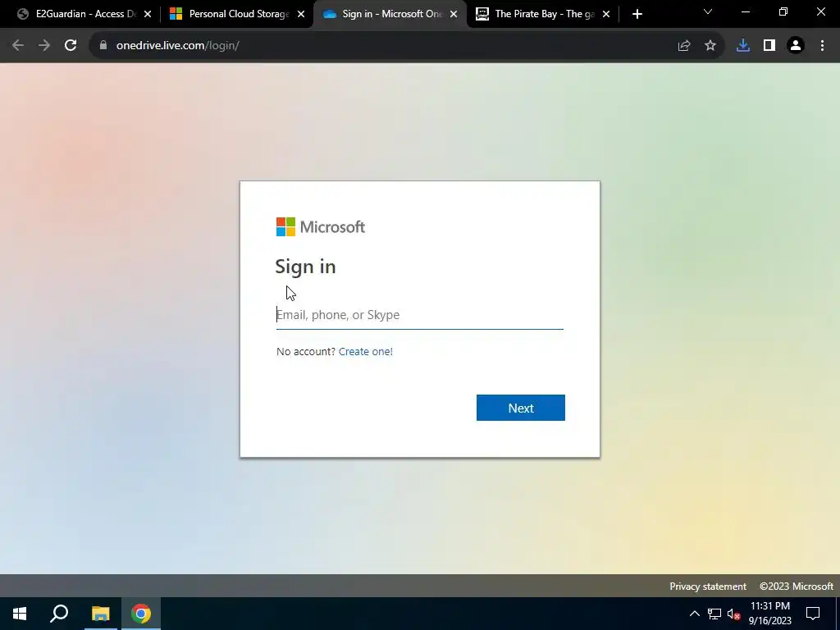Show hidden system tray icons
Image resolution: width=840 pixels, height=630 pixels.
tap(694, 614)
